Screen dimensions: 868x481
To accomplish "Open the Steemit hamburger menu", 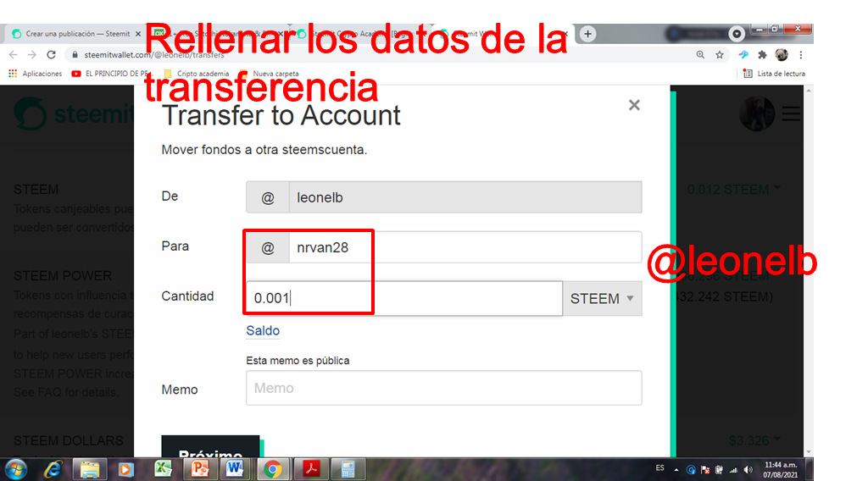I will point(791,113).
